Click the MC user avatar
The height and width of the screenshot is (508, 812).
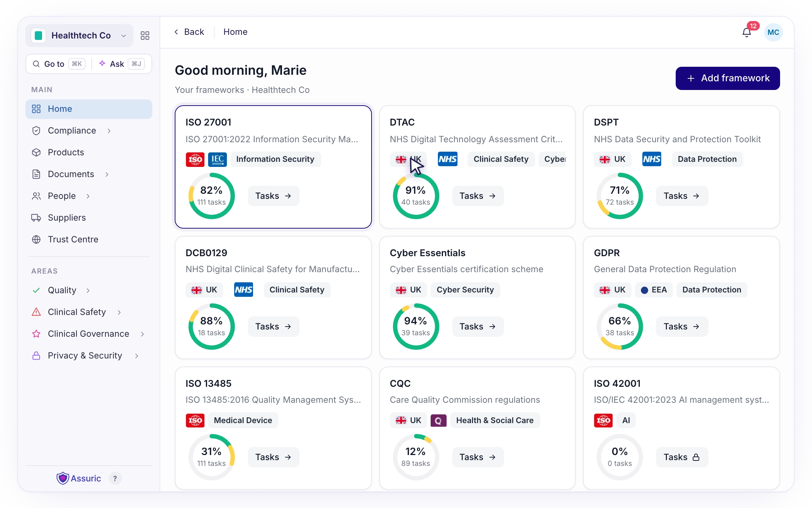tap(773, 32)
